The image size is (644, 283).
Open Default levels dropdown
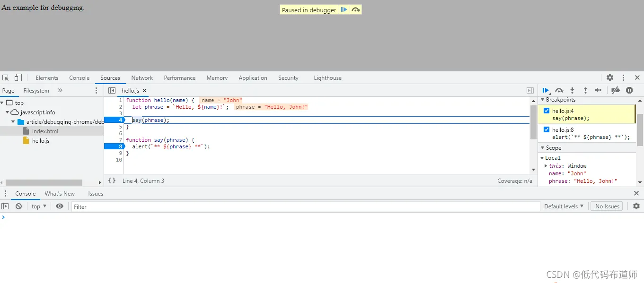(x=564, y=206)
